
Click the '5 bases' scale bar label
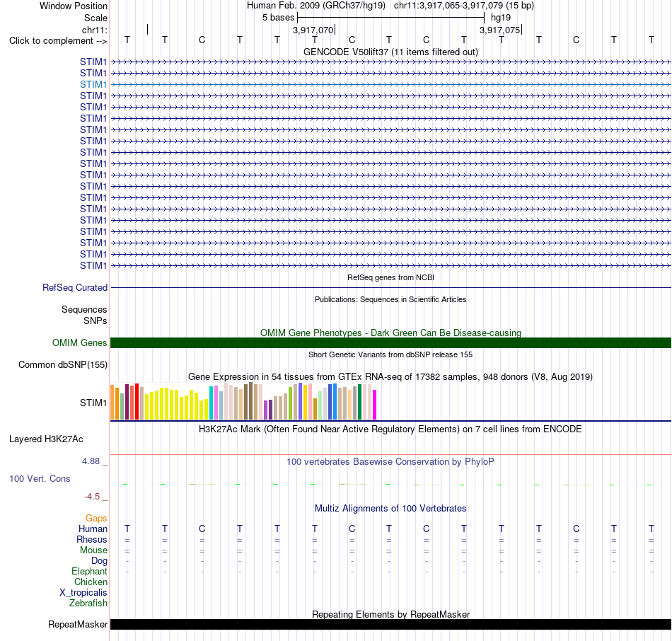coord(278,18)
